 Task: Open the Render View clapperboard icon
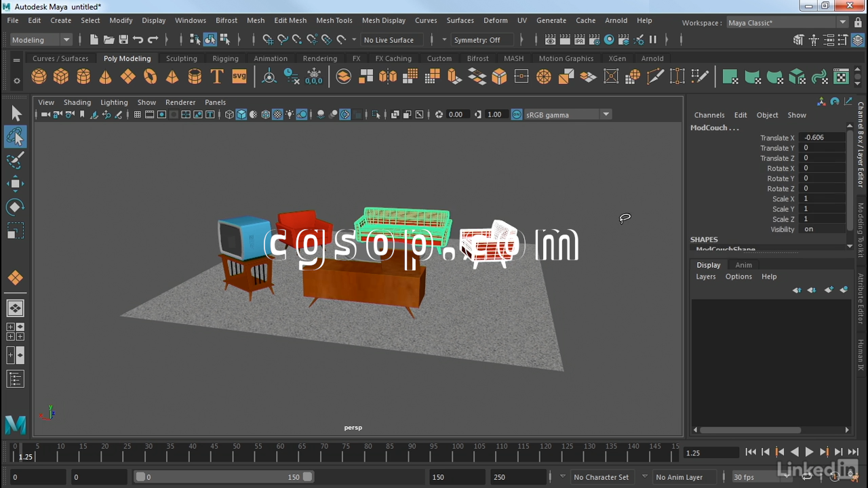point(551,40)
